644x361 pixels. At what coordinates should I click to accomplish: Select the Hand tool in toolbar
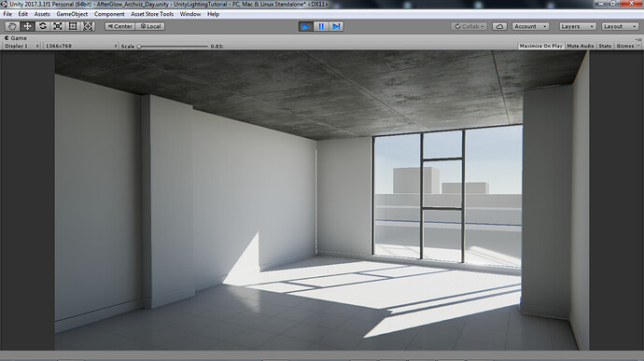point(12,26)
